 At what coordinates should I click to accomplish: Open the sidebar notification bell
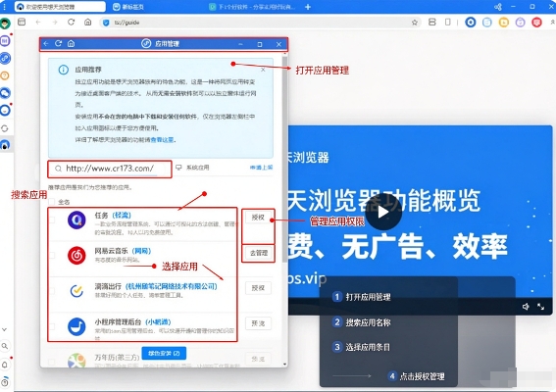pyautogui.click(x=5, y=364)
